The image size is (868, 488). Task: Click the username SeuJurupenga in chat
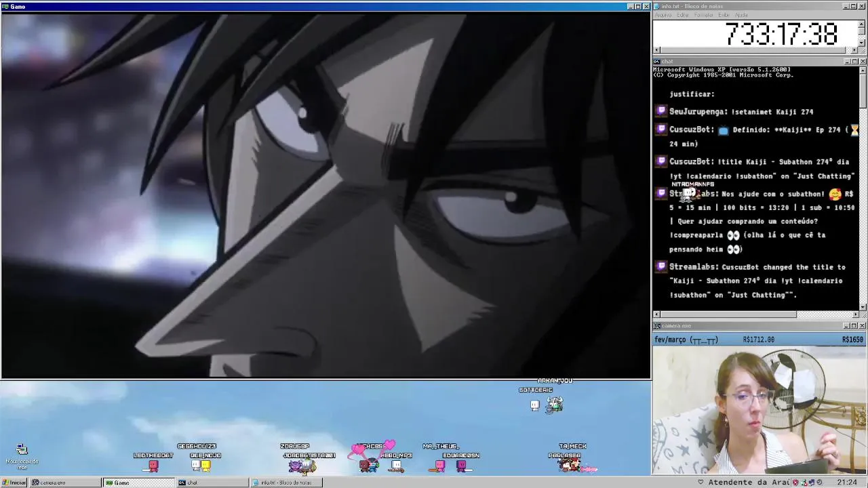[x=698, y=112]
